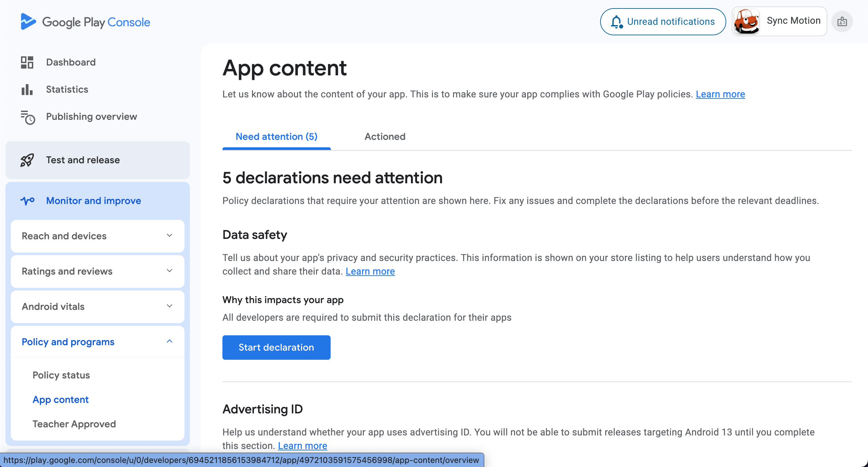The height and width of the screenshot is (467, 868).
Task: Click the Google Play Console logo
Action: [85, 22]
